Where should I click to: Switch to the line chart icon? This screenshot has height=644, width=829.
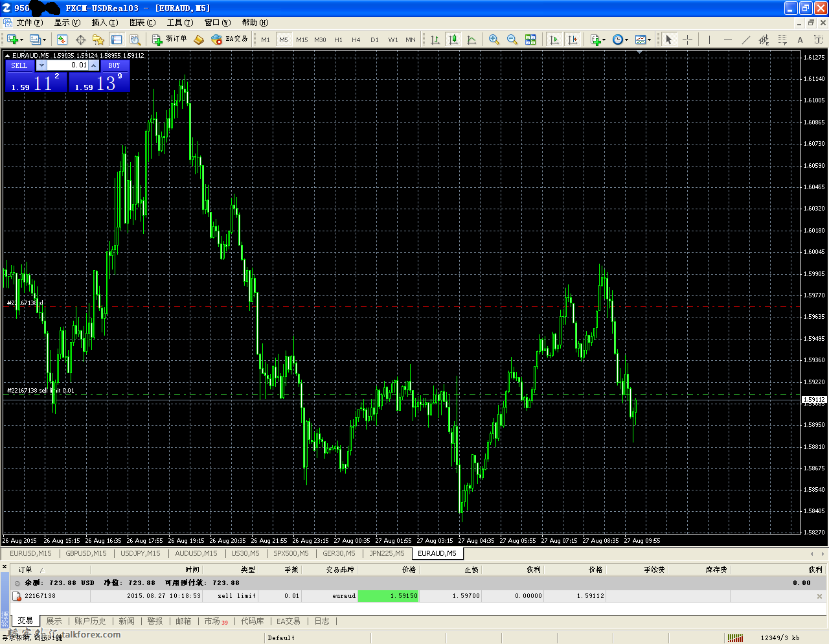tap(471, 40)
